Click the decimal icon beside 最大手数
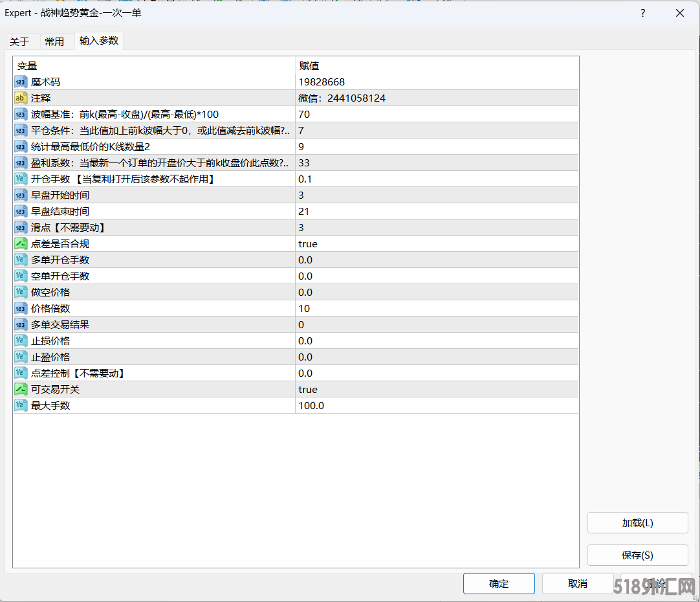The width and height of the screenshot is (700, 602). point(20,405)
